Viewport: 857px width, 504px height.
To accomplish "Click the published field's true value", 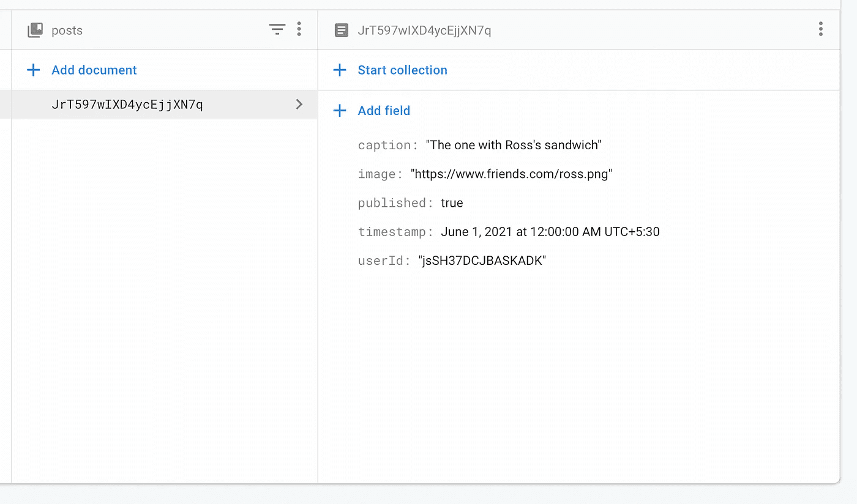I will click(x=452, y=203).
